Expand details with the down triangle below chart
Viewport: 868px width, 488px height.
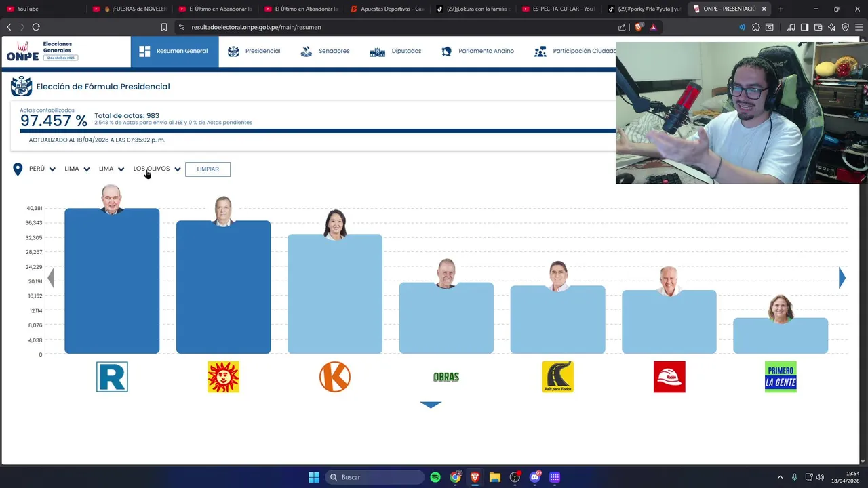point(431,405)
